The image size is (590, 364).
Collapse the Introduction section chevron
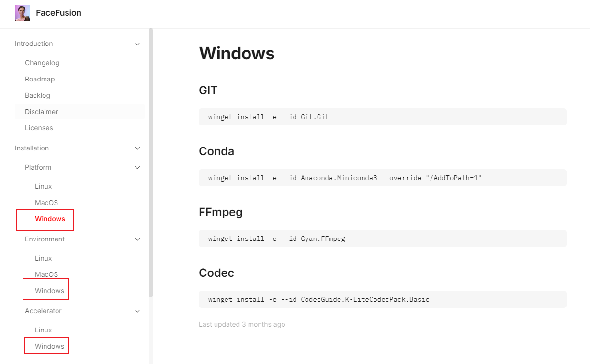137,44
